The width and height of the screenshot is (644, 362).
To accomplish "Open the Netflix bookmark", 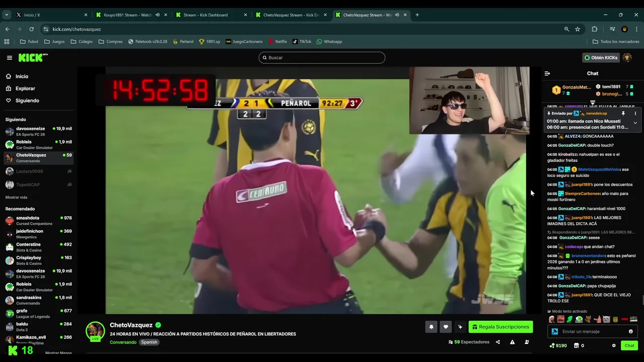I will pyautogui.click(x=277, y=42).
